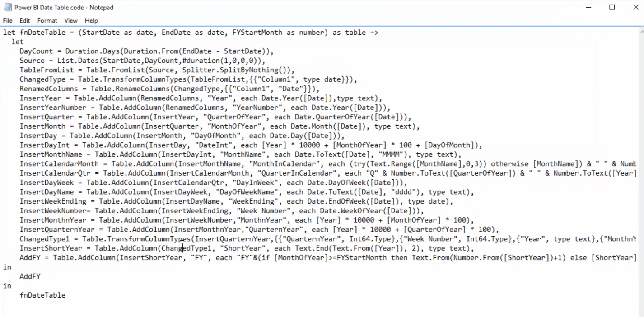The height and width of the screenshot is (317, 644).
Task: Open the File menu
Action: click(8, 20)
